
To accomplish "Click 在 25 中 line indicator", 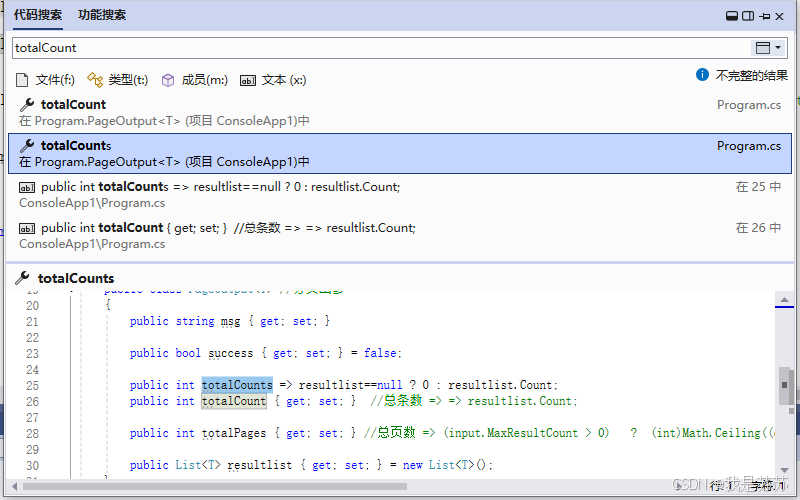I will (758, 187).
